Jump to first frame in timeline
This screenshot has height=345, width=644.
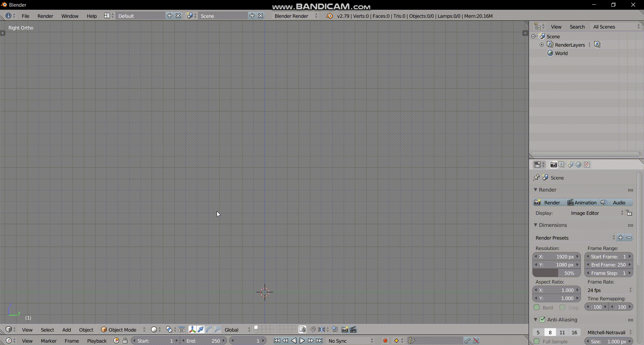(x=277, y=341)
